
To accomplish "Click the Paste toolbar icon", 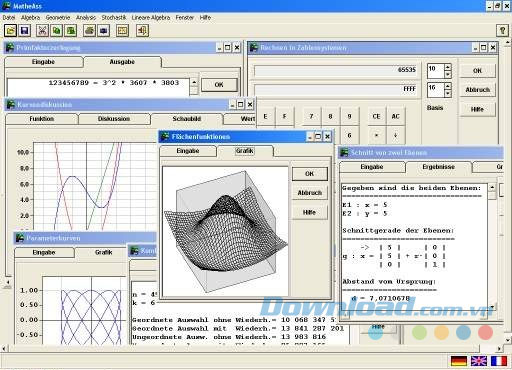I will tap(71, 31).
